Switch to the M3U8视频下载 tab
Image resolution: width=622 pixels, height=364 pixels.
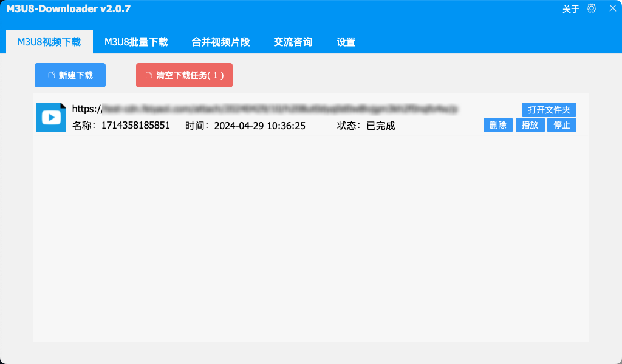[49, 42]
